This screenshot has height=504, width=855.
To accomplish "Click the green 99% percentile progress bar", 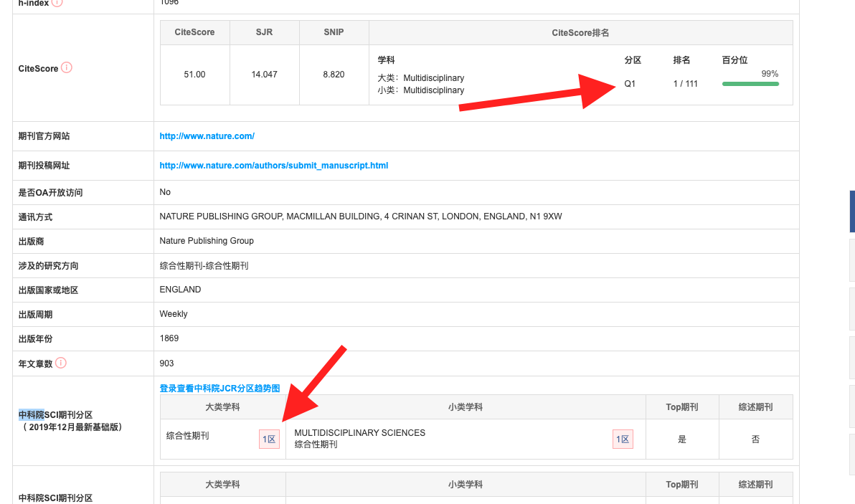I will (750, 84).
